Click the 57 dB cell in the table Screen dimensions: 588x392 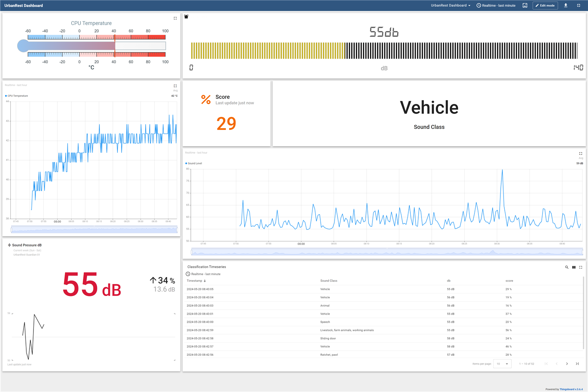point(451,355)
